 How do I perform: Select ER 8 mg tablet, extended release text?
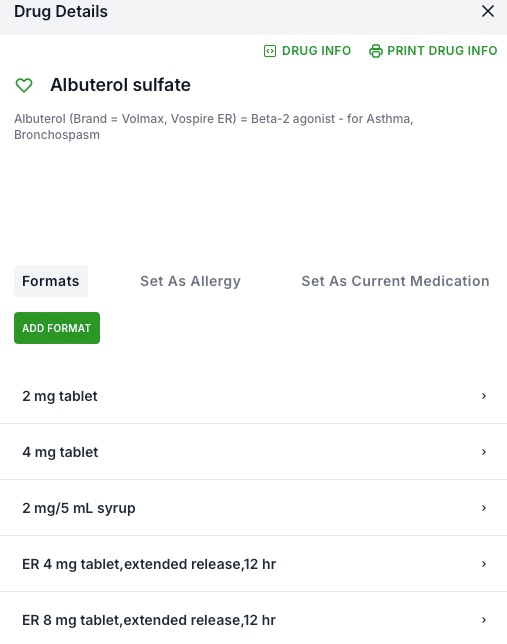pyautogui.click(x=149, y=620)
